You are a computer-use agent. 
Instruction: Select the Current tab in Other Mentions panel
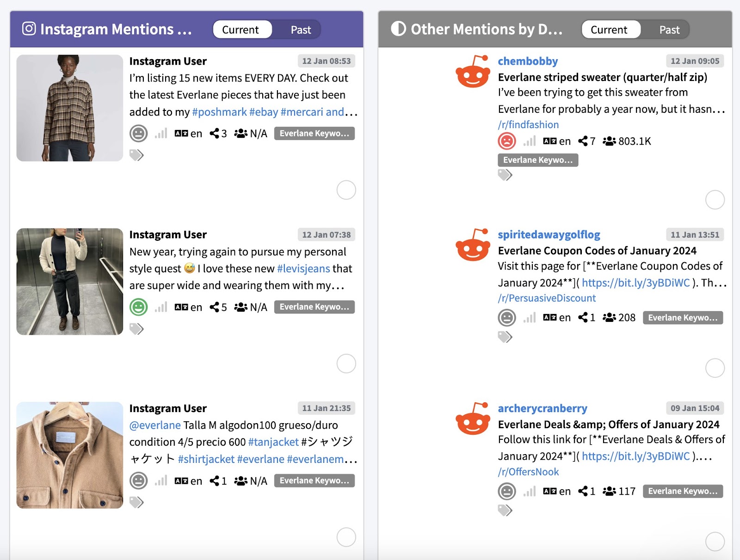coord(610,29)
